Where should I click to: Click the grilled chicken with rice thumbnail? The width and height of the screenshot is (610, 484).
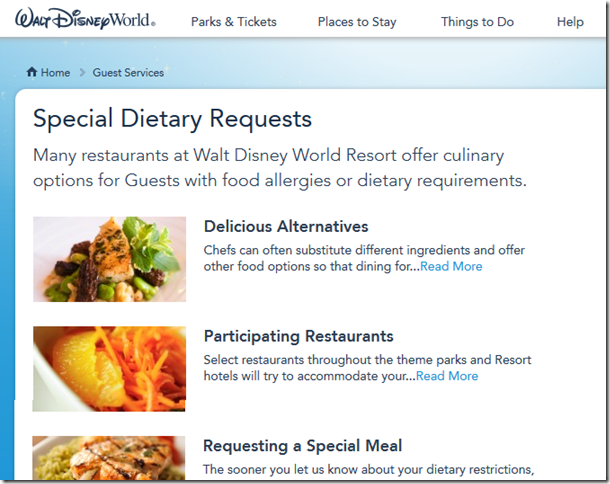coord(109,458)
